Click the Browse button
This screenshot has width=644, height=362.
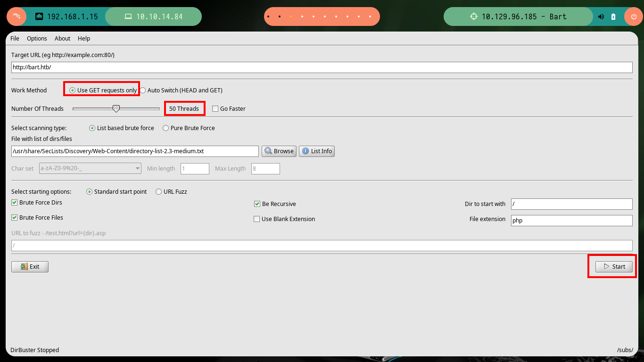[279, 151]
